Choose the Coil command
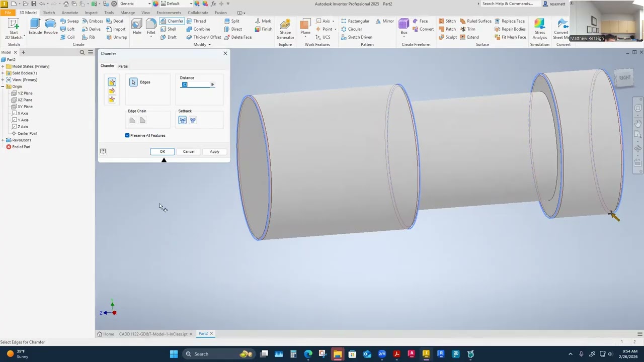Screen dimensions: 644x362 67,37
